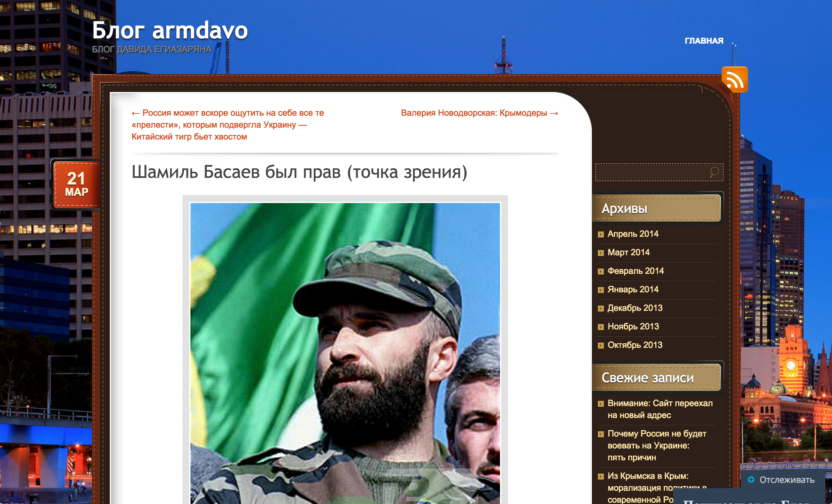Open the Январь 2014 archive
The height and width of the screenshot is (504, 832).
(633, 289)
